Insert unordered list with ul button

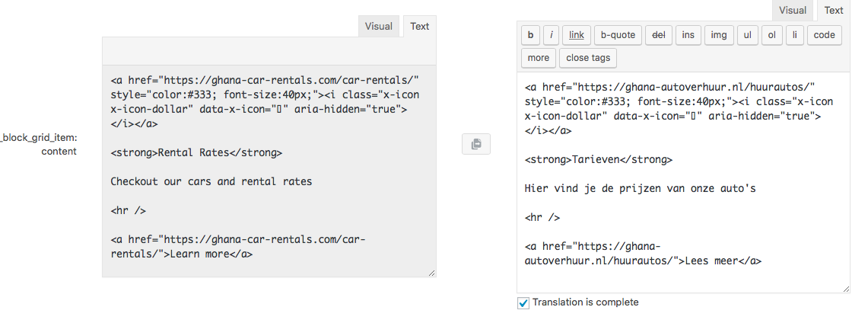point(747,35)
